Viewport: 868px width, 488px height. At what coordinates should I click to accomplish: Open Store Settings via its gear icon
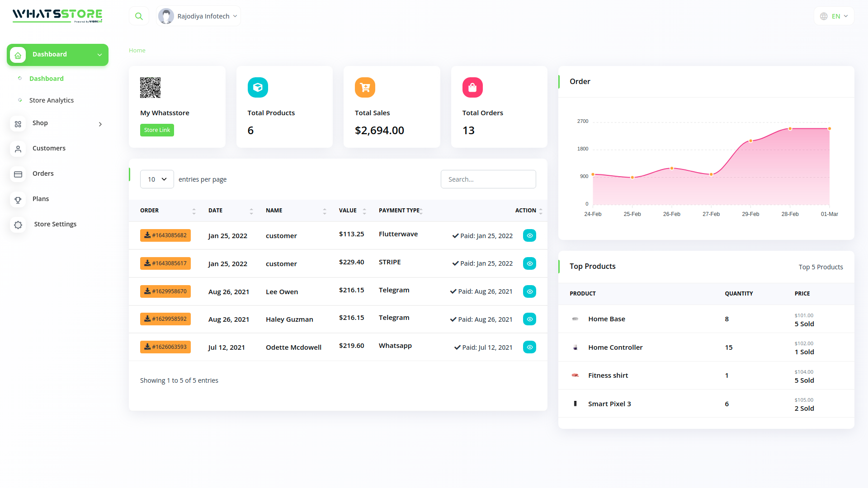(18, 225)
